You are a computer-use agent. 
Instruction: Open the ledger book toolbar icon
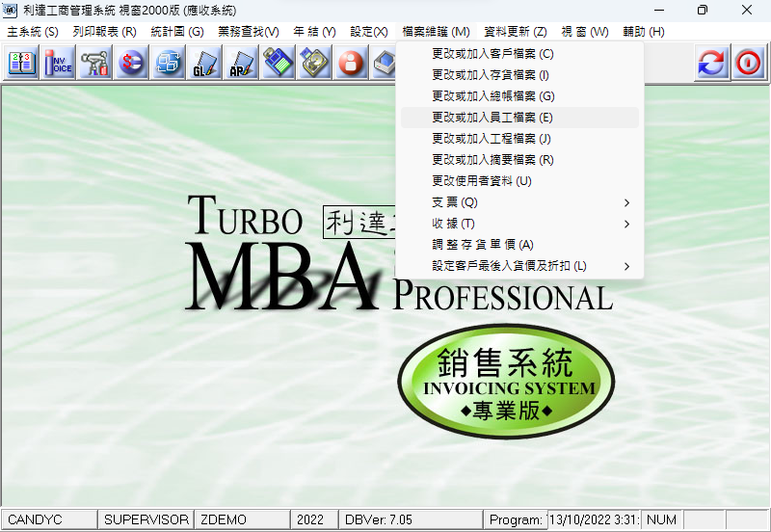(21, 63)
